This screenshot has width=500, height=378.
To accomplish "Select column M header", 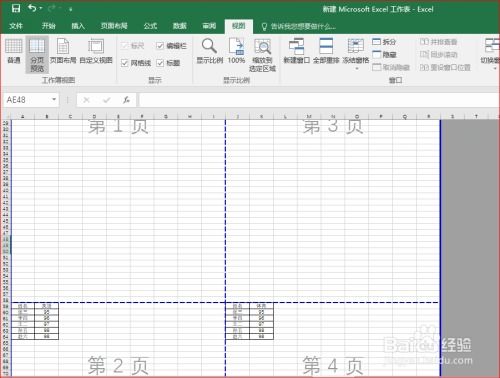I will point(309,116).
